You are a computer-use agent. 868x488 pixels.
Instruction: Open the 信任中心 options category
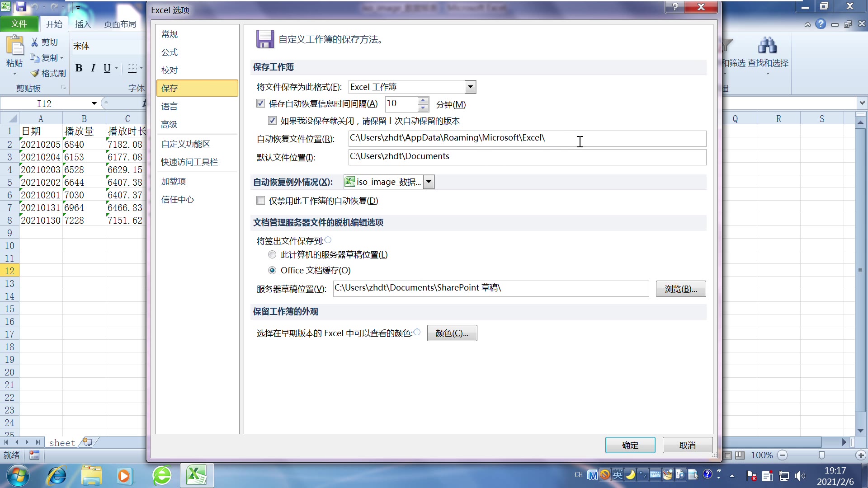click(x=177, y=200)
